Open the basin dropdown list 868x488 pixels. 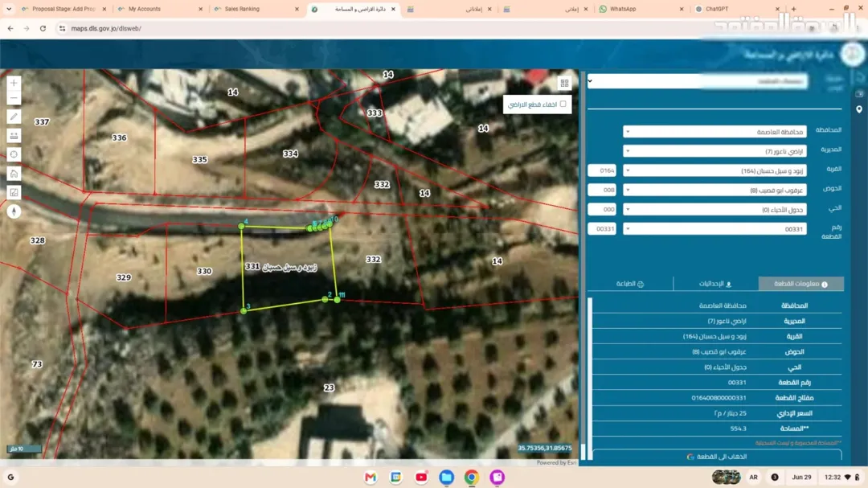click(x=714, y=190)
